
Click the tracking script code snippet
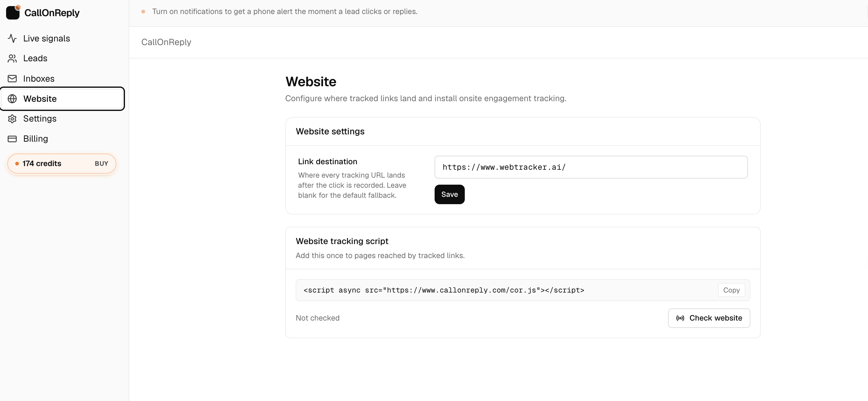pos(444,290)
